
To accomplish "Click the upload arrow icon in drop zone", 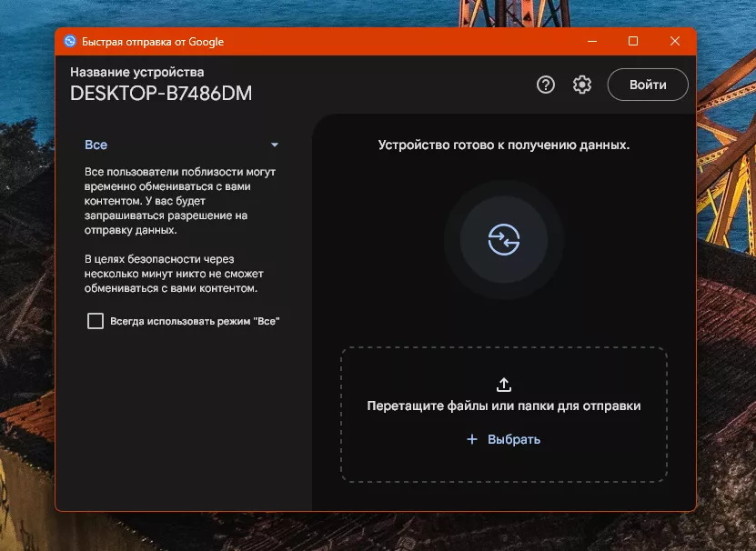I will [503, 385].
